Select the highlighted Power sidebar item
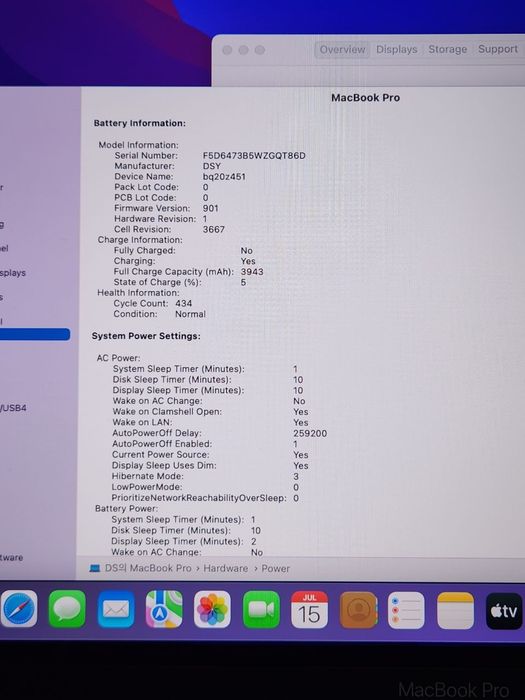This screenshot has width=525, height=700. pos(35,334)
